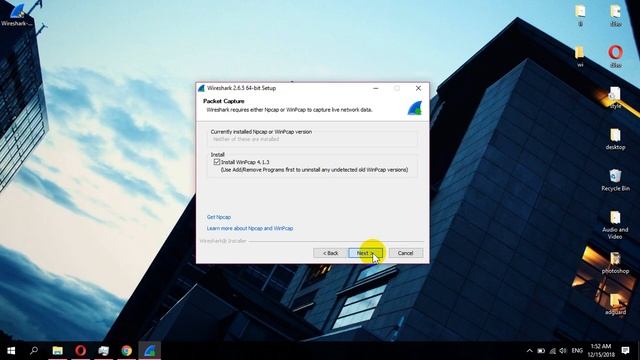Open the window icon left of Chrome in taskbar

[104, 351]
